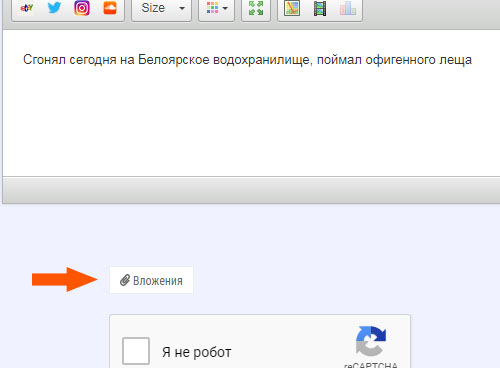Click the SoundCloud embed icon
The height and width of the screenshot is (368, 500).
(110, 8)
